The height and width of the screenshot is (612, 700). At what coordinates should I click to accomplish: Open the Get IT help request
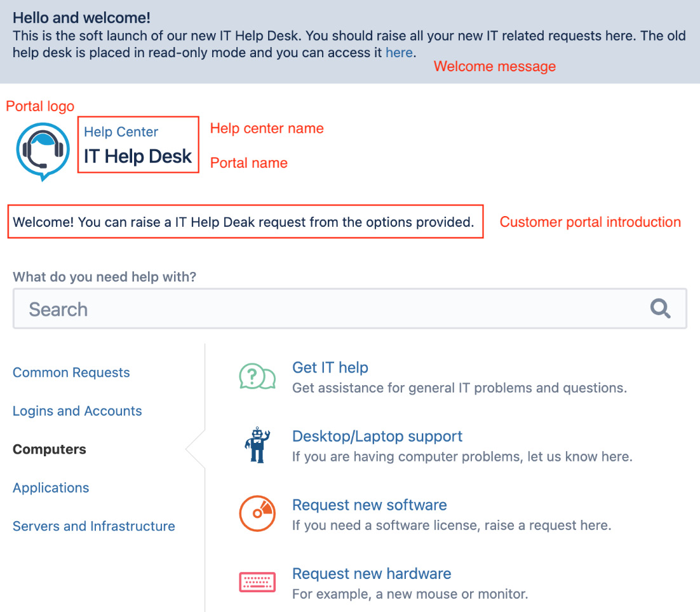(330, 367)
